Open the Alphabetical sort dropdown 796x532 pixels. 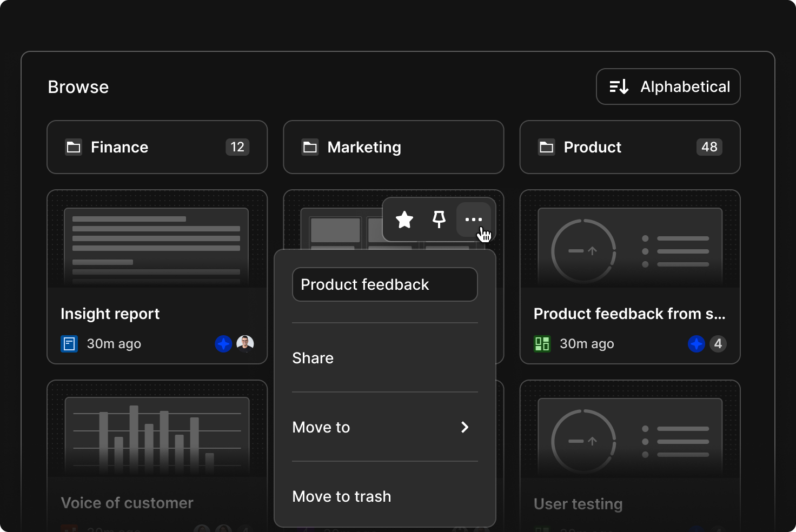(x=668, y=87)
